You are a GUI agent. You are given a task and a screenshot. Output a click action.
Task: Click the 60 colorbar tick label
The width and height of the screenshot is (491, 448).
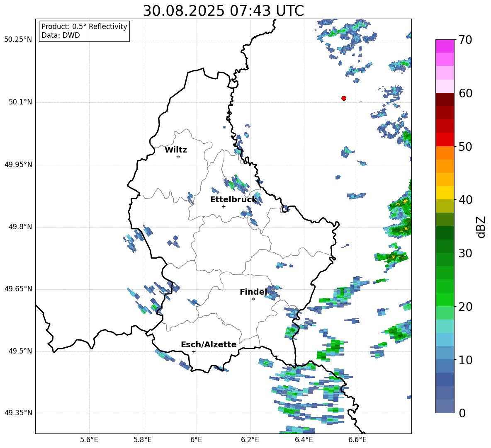click(x=465, y=93)
